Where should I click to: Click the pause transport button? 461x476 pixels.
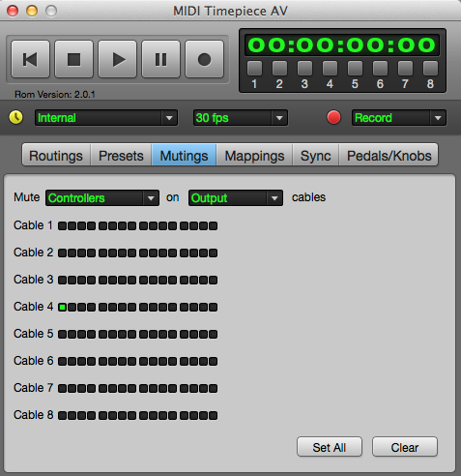click(160, 59)
